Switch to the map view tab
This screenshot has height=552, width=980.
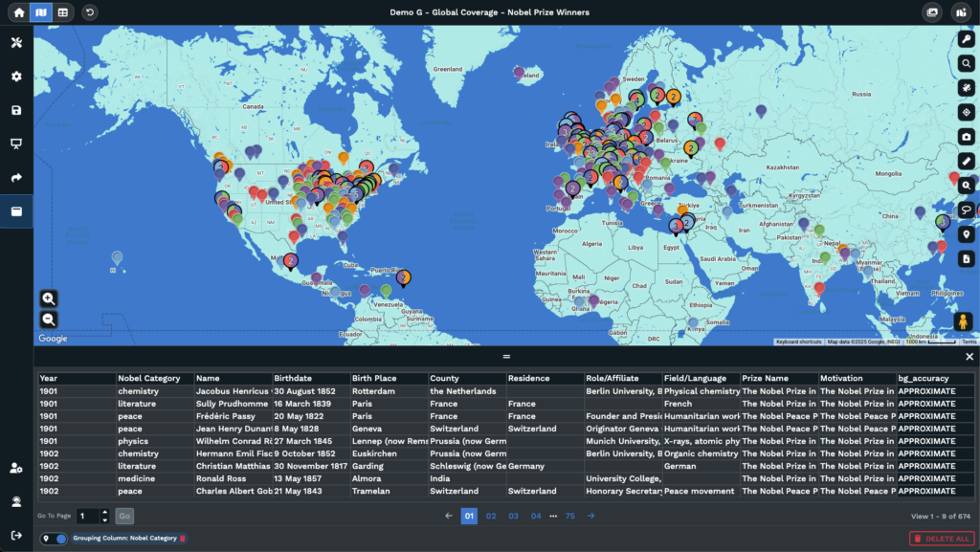(40, 12)
